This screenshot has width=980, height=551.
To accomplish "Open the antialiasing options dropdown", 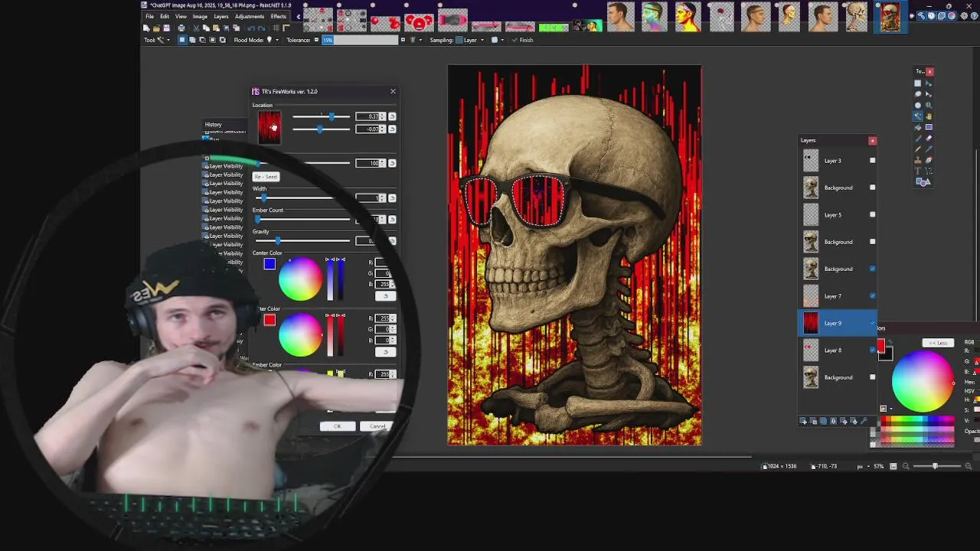I will pos(498,40).
